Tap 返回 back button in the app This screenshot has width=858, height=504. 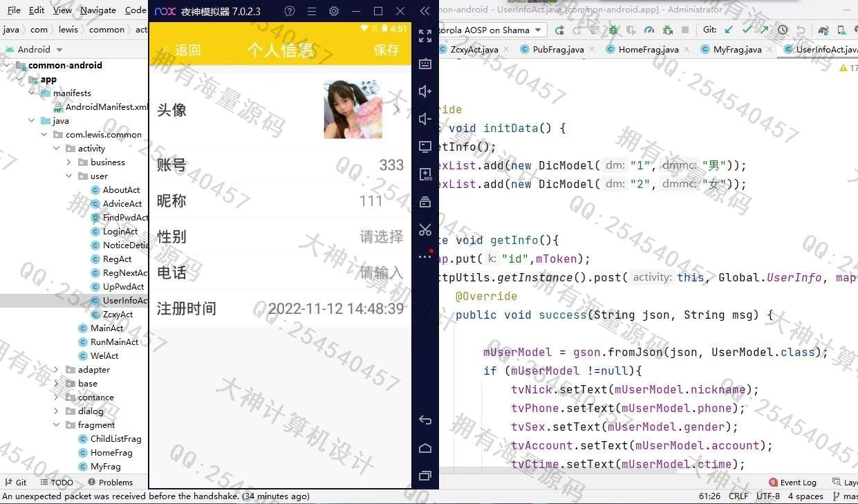(x=181, y=50)
